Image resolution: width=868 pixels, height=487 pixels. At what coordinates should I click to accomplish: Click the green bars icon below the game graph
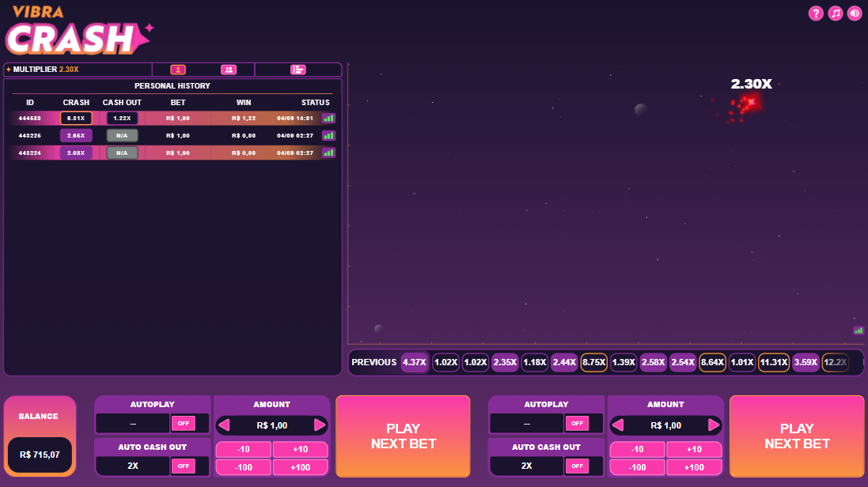859,330
